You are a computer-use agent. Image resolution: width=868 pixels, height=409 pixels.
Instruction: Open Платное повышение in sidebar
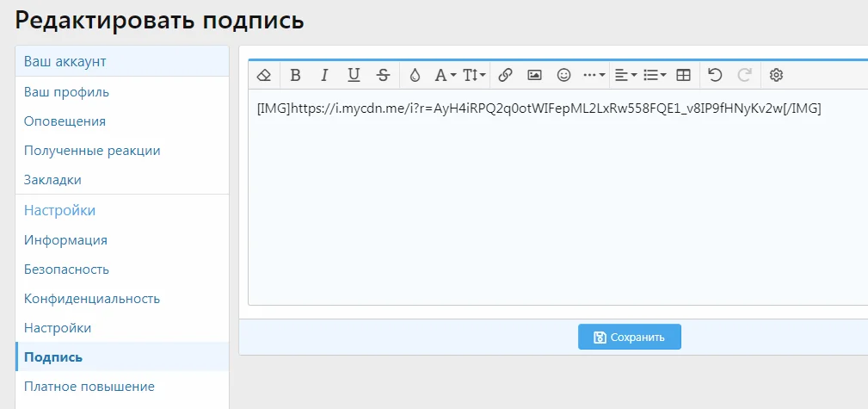(x=122, y=387)
